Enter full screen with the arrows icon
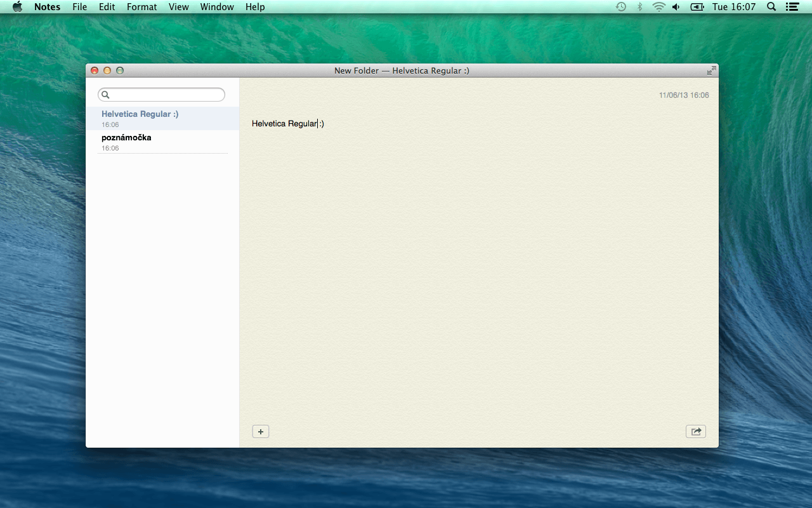Image resolution: width=812 pixels, height=508 pixels. point(712,70)
